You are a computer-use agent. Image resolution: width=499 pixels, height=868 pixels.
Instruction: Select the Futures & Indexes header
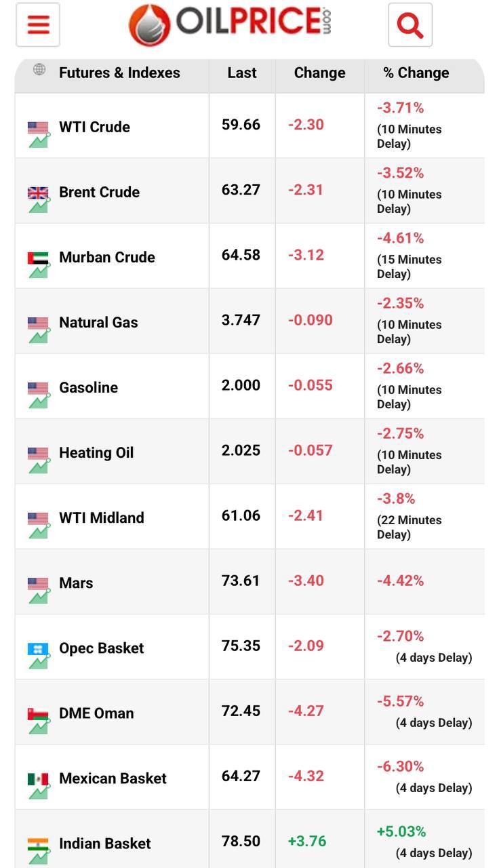click(x=119, y=73)
